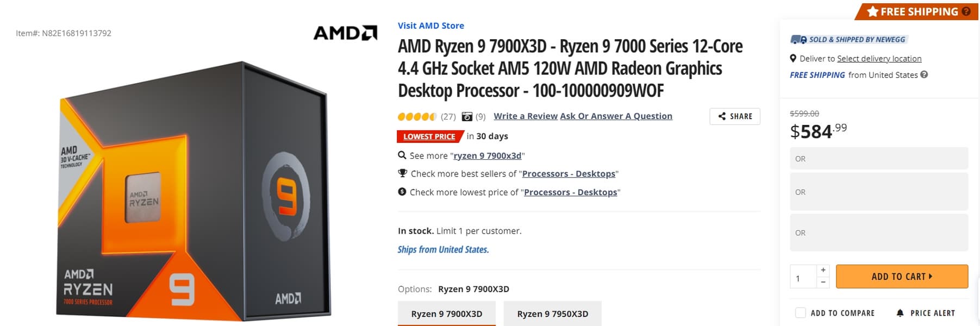This screenshot has width=980, height=326.
Task: Open the Visit AMD Store link
Action: pos(430,26)
